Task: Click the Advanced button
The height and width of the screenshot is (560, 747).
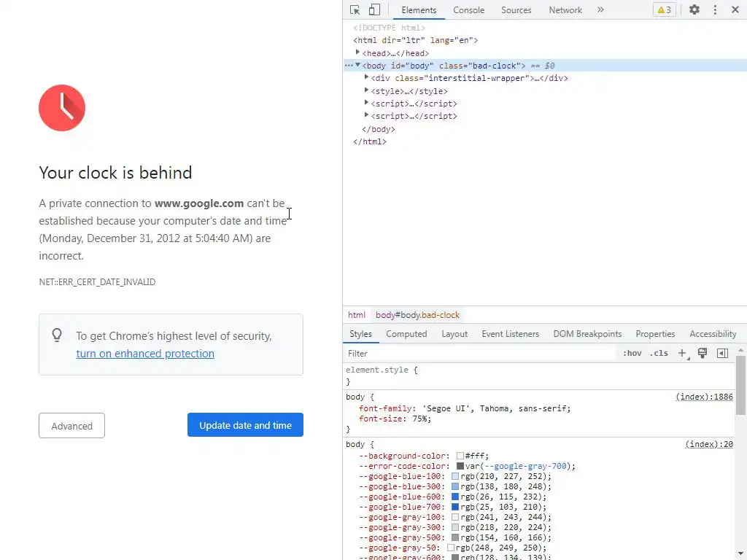Action: pos(72,425)
